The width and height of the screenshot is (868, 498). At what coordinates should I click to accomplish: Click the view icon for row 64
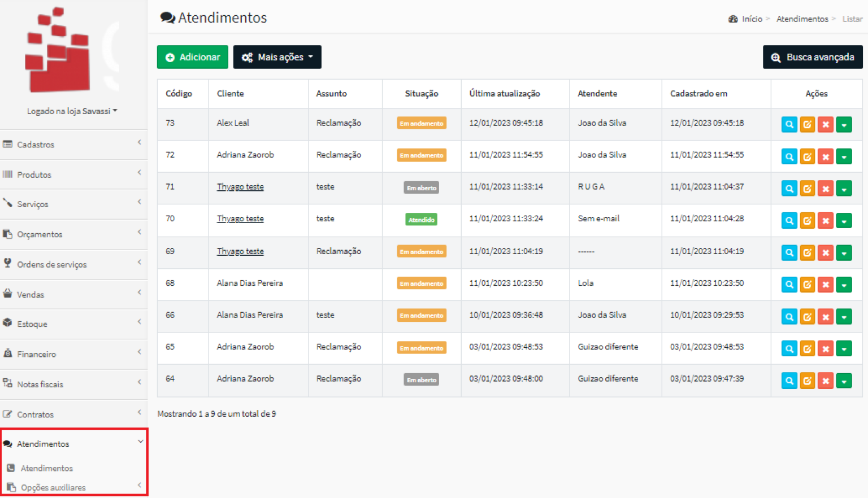coord(789,381)
